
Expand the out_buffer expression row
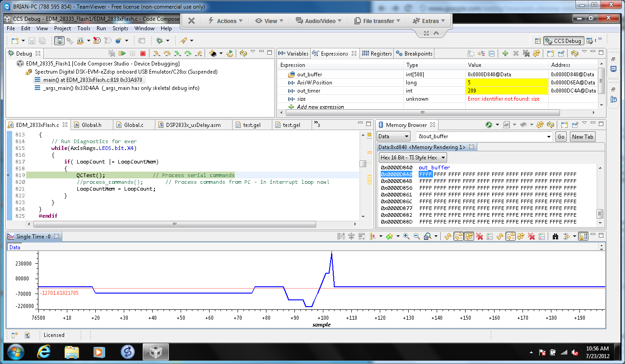[283, 75]
